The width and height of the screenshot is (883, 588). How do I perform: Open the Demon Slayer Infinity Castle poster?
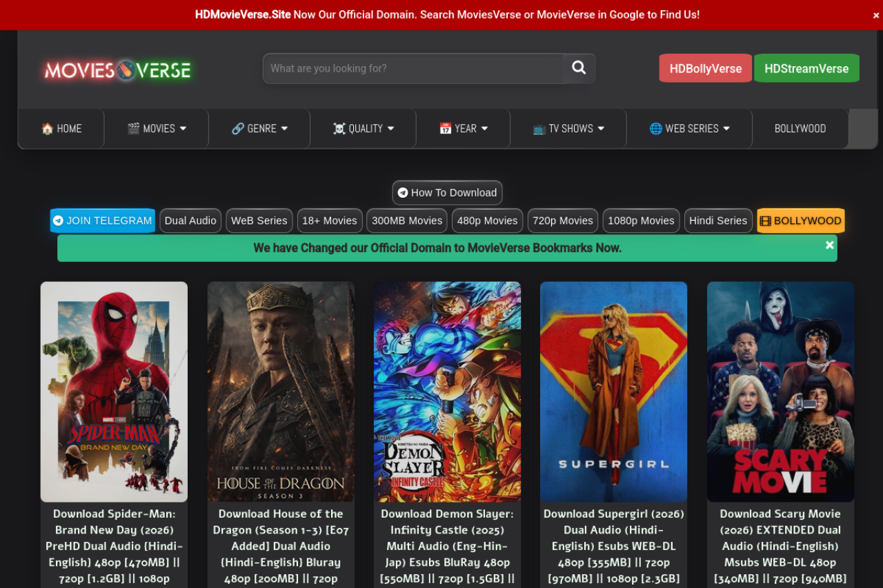click(447, 392)
